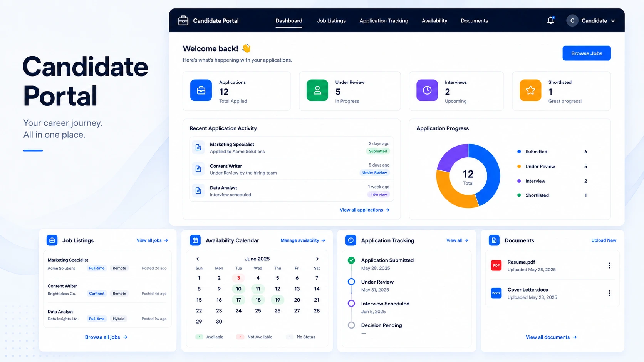Click the Availability Calendar card icon
This screenshot has width=644, height=362.
[195, 240]
